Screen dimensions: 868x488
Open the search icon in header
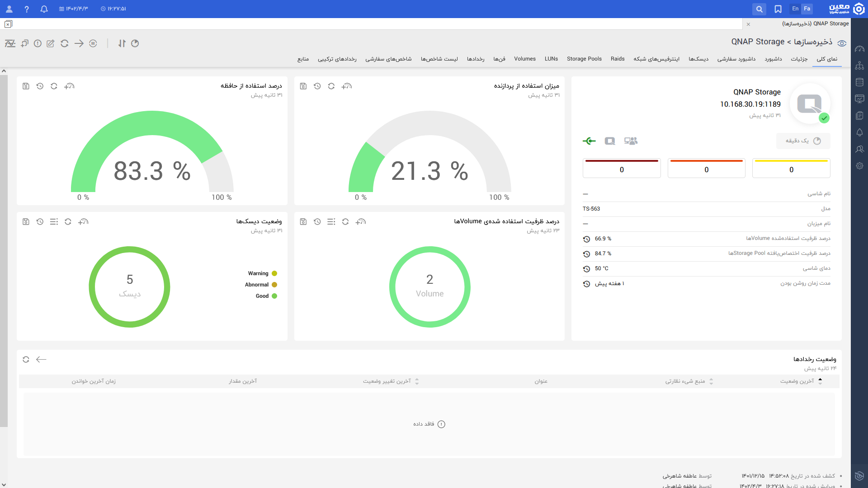759,9
